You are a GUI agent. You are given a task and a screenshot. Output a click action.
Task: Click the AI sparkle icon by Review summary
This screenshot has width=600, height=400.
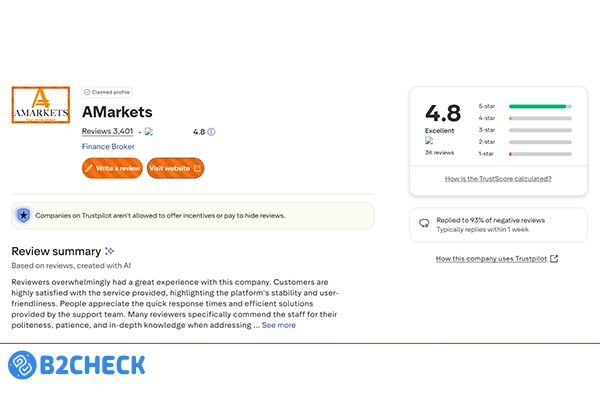(109, 251)
